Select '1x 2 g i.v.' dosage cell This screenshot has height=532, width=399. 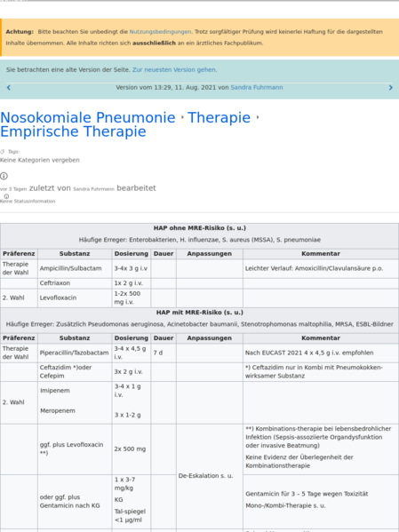tap(132, 283)
